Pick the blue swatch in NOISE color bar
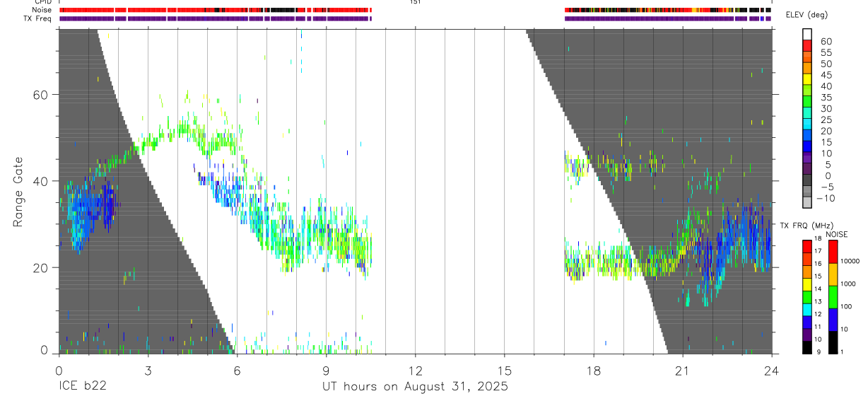 832,319
